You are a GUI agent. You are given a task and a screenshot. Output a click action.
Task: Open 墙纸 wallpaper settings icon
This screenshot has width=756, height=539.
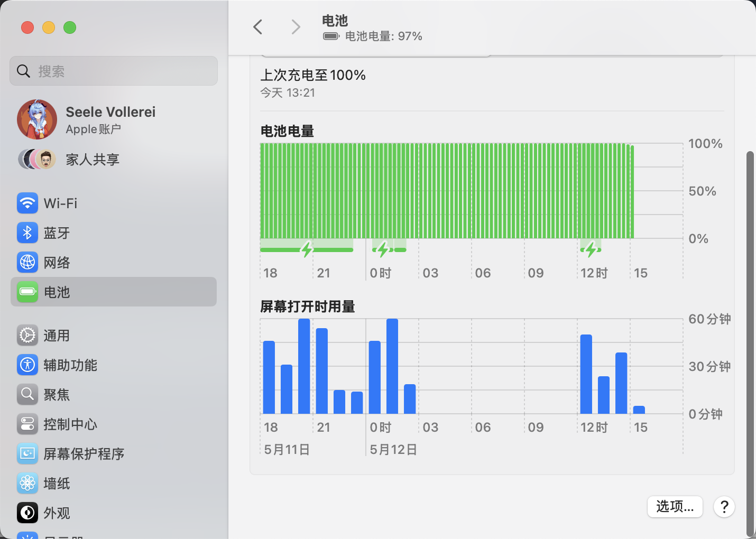pos(27,483)
